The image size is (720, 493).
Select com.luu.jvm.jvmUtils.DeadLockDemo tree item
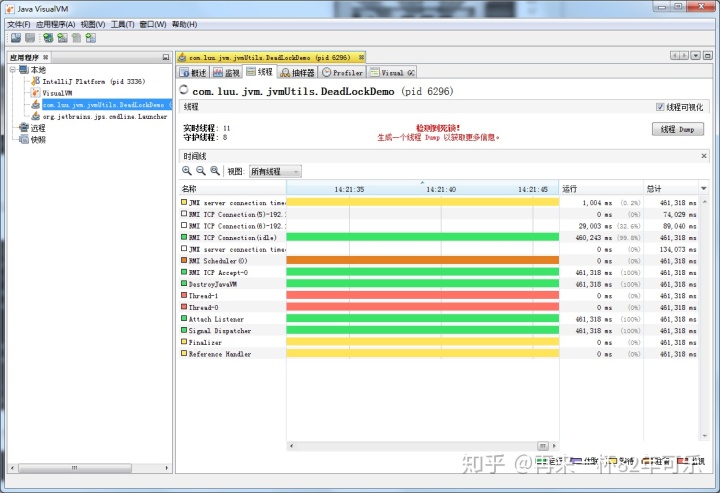point(107,105)
